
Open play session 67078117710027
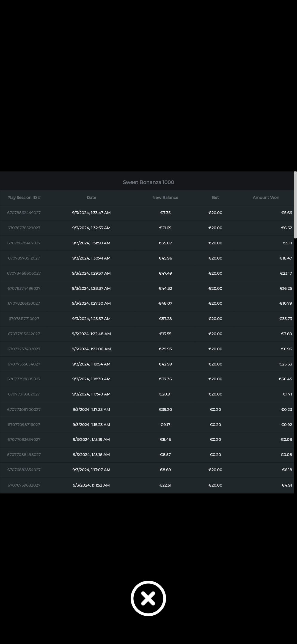[24, 319]
